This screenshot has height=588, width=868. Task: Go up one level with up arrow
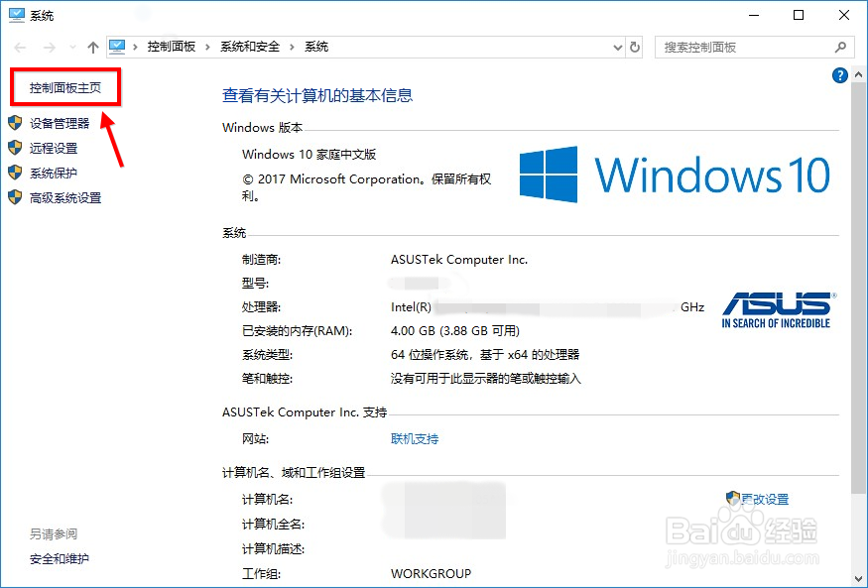(93, 48)
